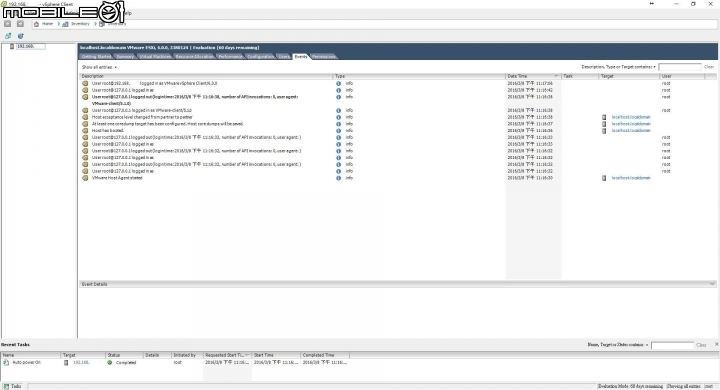This screenshot has width=720, height=390.
Task: Open the Virtual Machines tab
Action: pyautogui.click(x=155, y=57)
